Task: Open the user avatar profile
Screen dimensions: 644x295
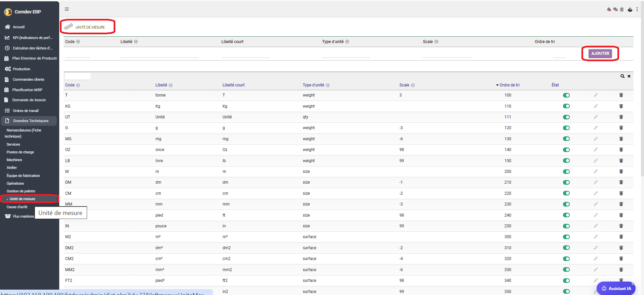Action: click(630, 9)
